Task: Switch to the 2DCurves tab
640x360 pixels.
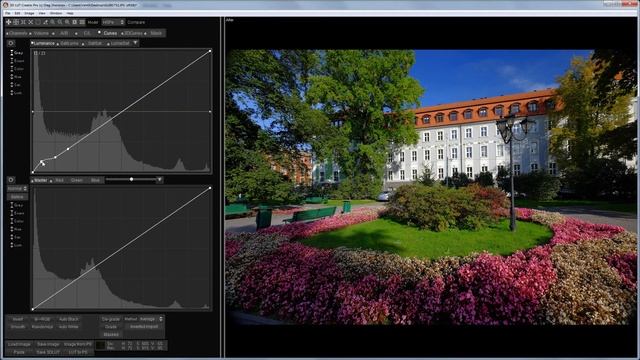Action: (x=133, y=33)
